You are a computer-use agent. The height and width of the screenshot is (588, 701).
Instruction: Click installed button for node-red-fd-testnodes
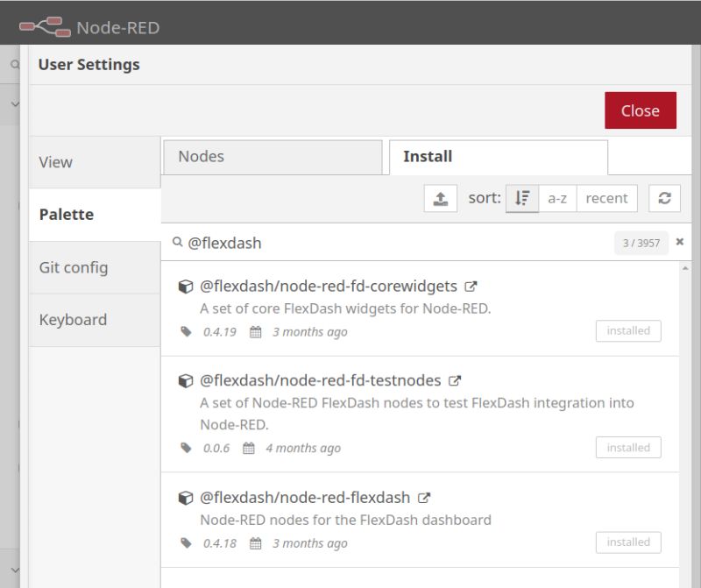coord(628,447)
